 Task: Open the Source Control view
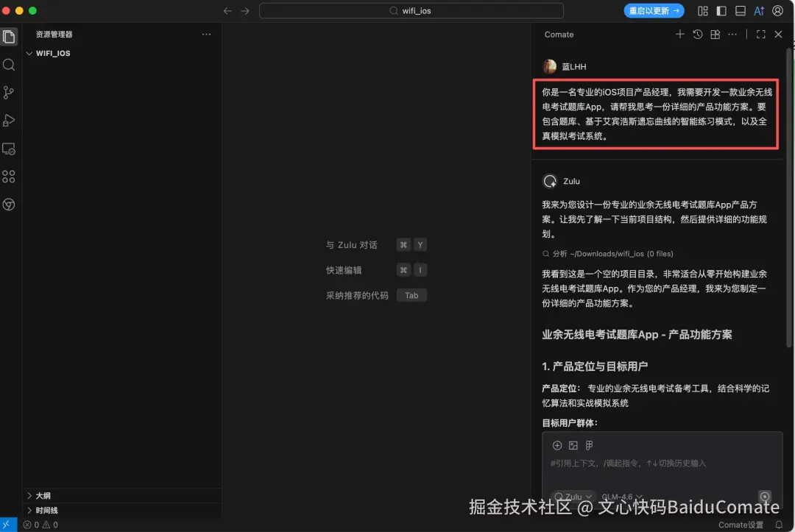click(x=9, y=92)
